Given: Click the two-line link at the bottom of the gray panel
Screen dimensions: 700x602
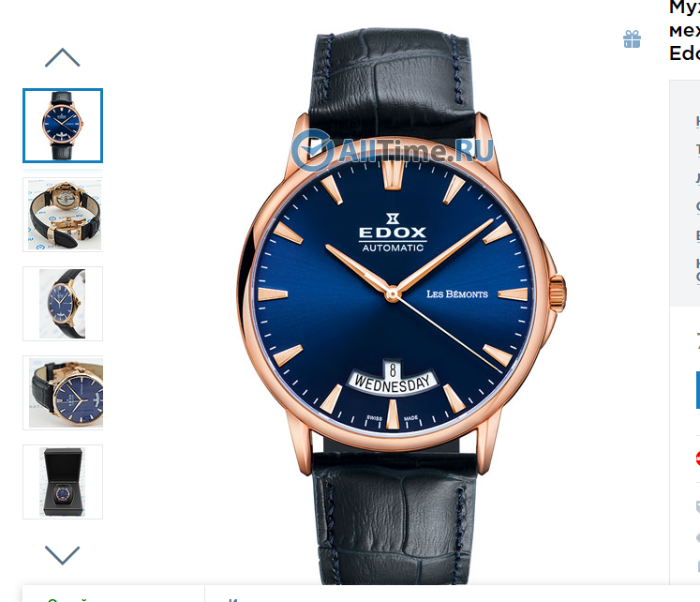Looking at the screenshot, I should (698, 270).
